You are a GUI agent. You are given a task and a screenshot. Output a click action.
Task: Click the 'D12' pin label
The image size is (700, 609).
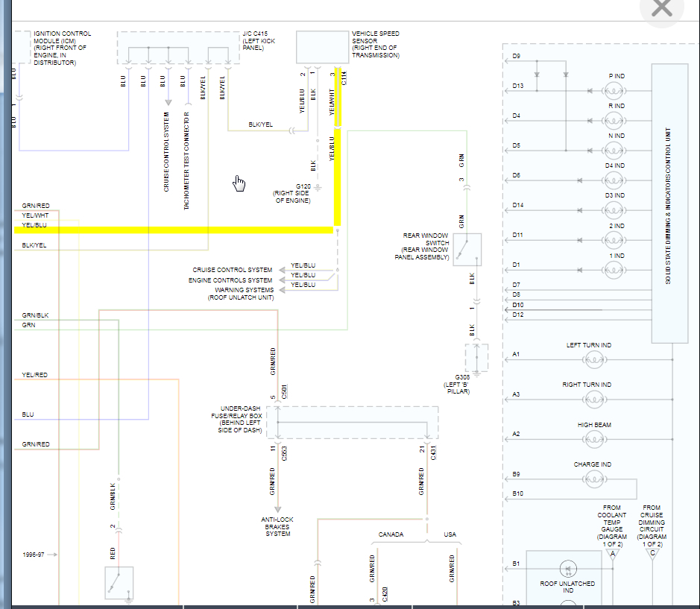tap(518, 315)
